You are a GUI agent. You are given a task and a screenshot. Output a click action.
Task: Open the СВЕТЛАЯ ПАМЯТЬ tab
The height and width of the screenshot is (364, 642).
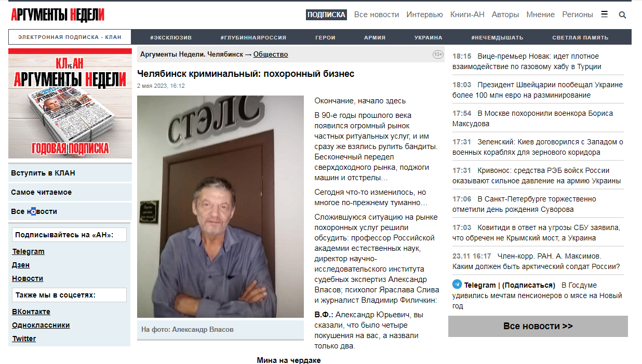pos(580,37)
